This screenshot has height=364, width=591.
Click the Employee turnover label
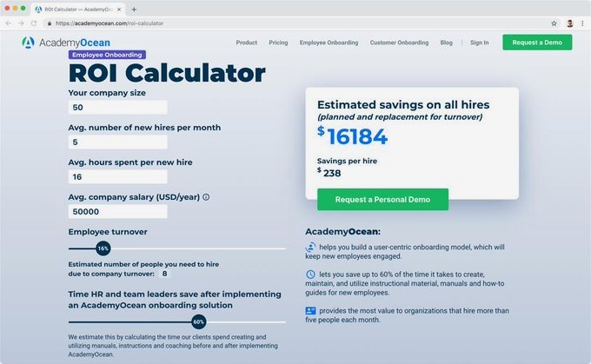tap(108, 232)
